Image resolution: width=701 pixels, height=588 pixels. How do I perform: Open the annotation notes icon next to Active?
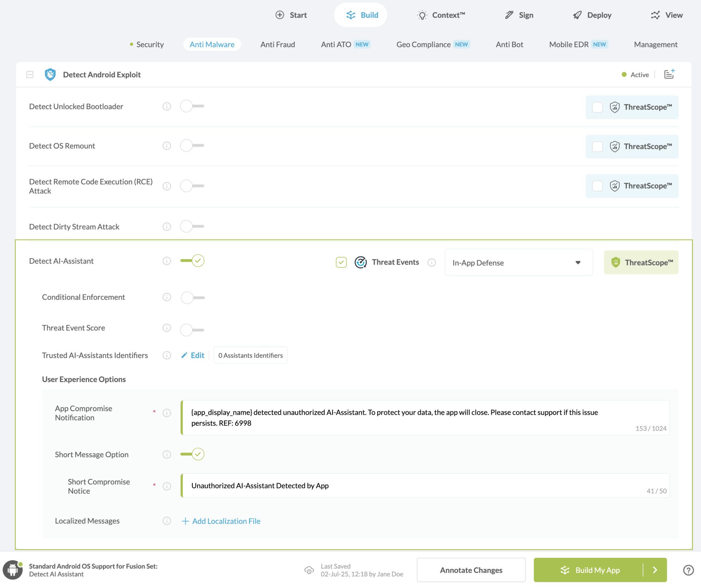pyautogui.click(x=669, y=74)
